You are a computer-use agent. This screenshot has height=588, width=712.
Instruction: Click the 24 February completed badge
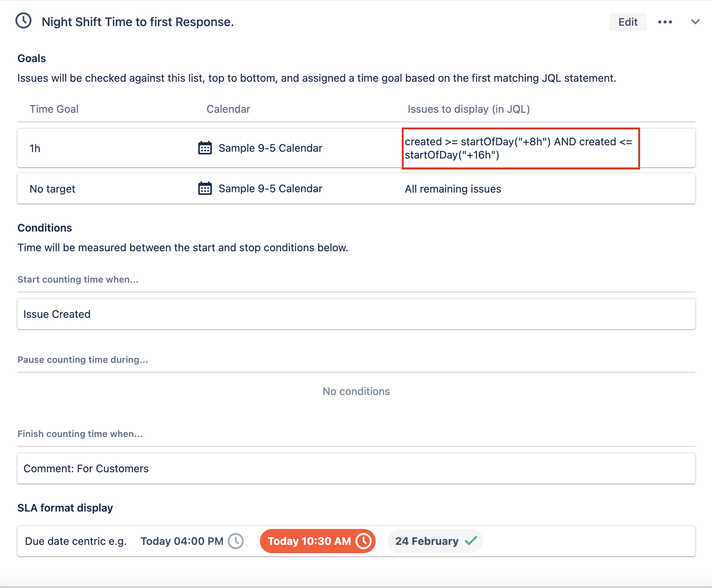click(435, 541)
